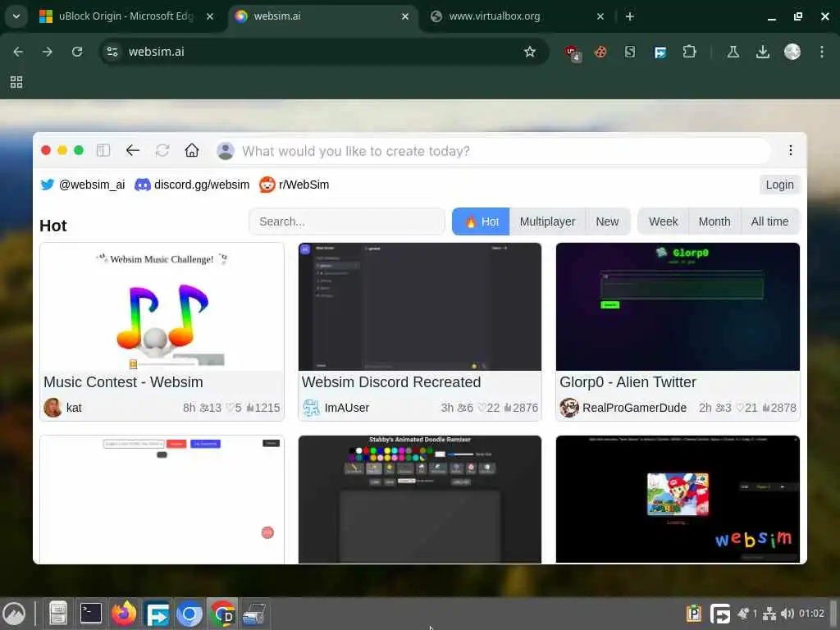
Task: Switch to the www.virtualbox.org tab
Action: pos(517,16)
